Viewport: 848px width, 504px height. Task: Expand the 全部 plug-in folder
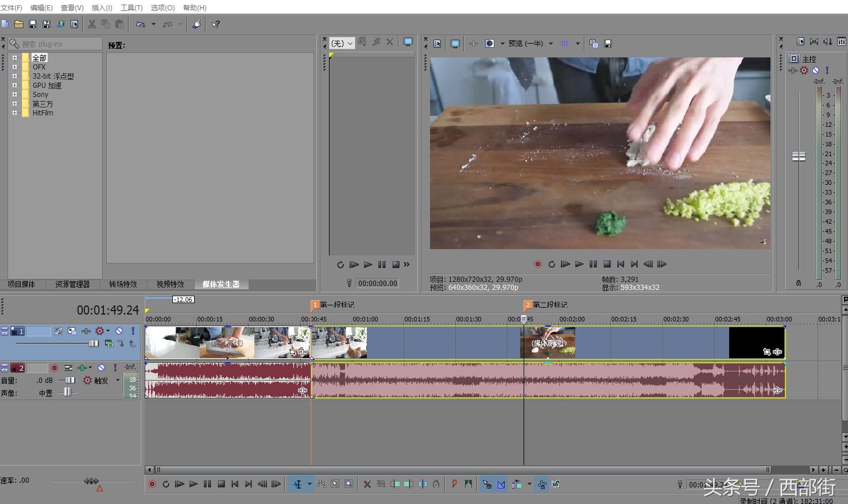pyautogui.click(x=14, y=58)
